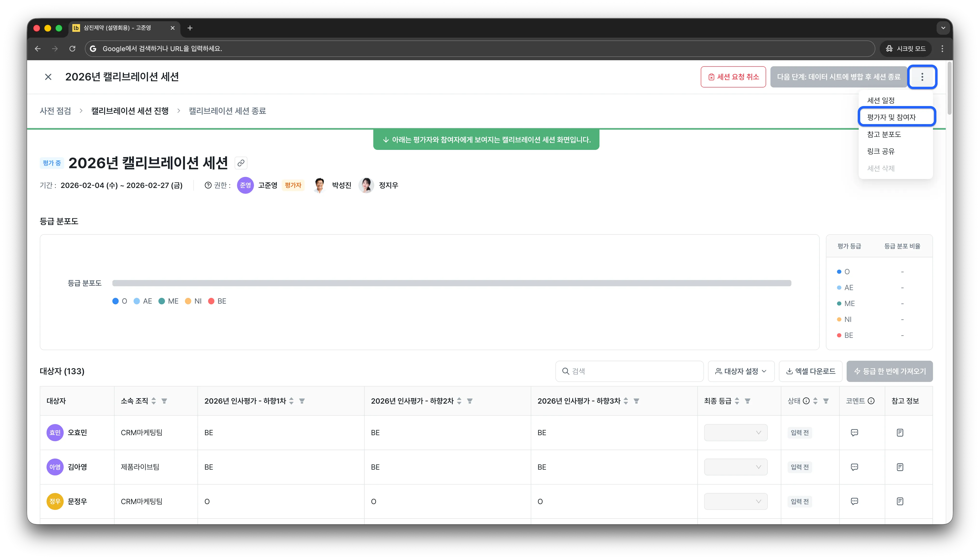Filter the 최종 등급 column
Viewport: 980px width, 560px height.
(748, 401)
